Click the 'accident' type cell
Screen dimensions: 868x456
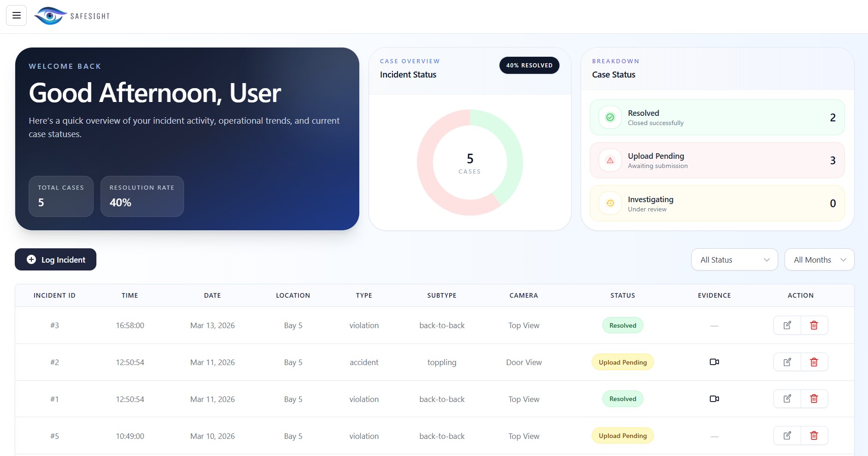364,362
